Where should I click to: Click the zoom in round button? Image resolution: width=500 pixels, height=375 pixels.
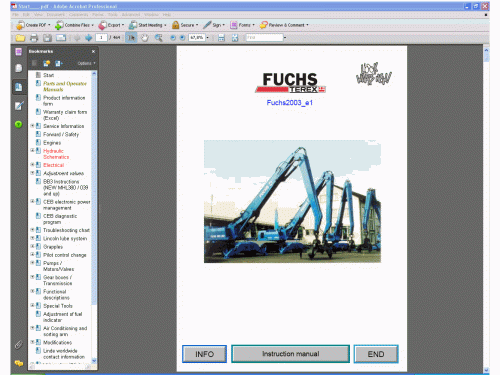(x=182, y=38)
